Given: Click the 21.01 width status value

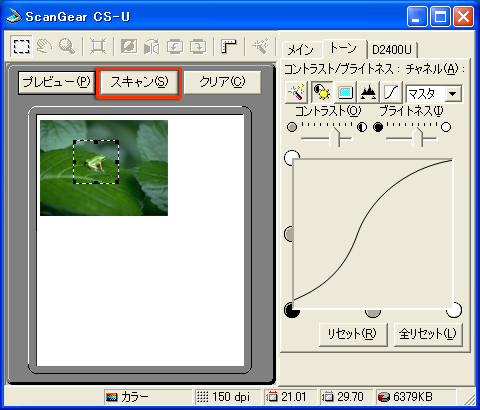Looking at the screenshot, I should (290, 397).
